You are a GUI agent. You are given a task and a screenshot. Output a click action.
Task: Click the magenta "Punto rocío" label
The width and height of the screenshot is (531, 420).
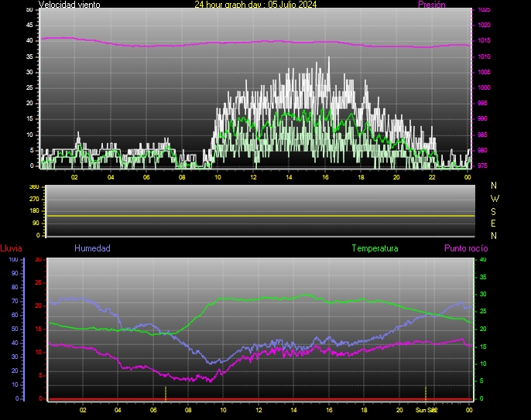tap(466, 248)
